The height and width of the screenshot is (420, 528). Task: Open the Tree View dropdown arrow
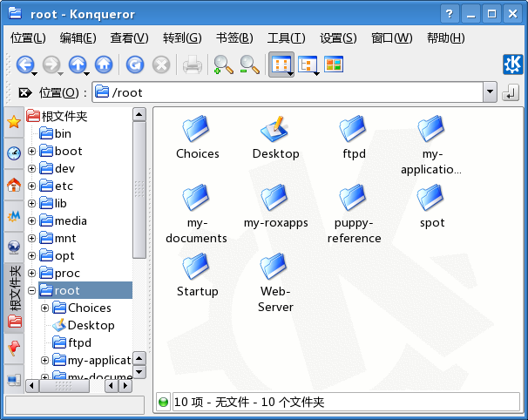[x=316, y=73]
